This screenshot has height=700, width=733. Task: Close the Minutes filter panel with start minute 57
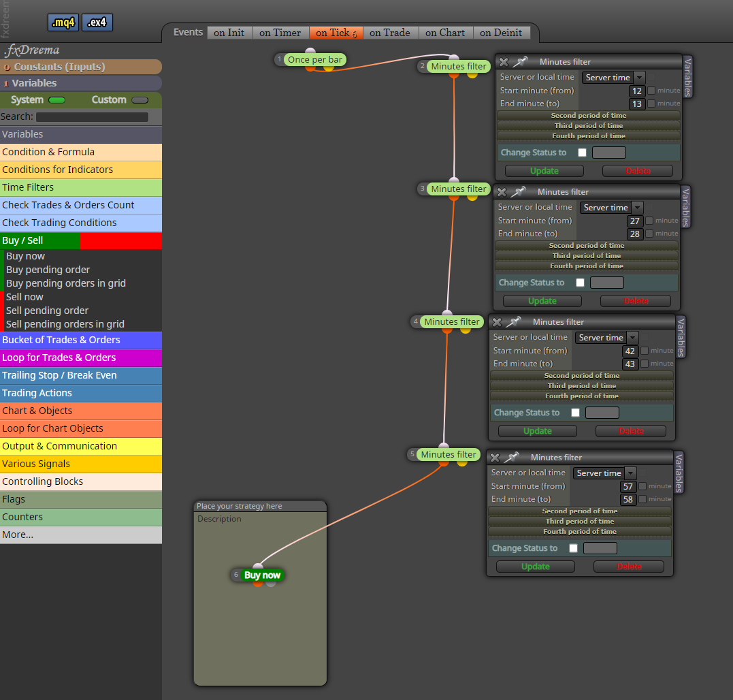point(495,458)
